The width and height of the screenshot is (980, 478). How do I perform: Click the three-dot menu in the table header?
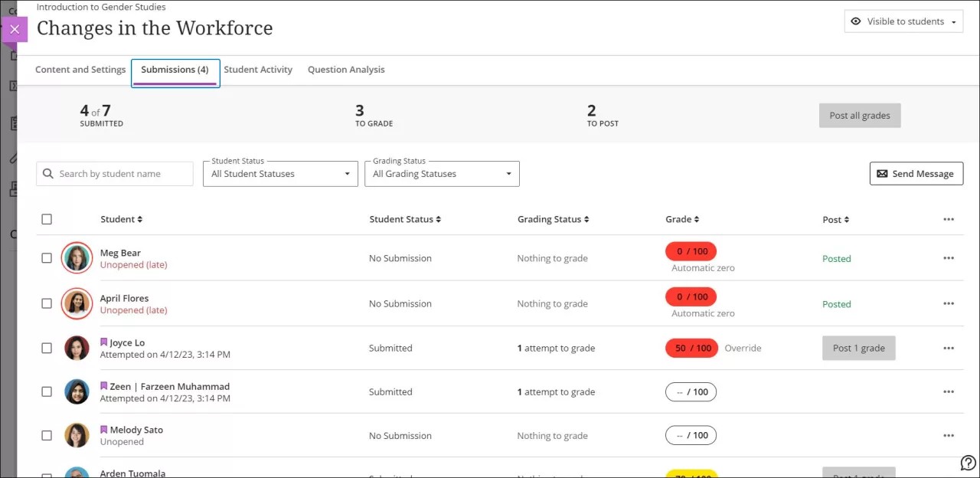pos(949,220)
